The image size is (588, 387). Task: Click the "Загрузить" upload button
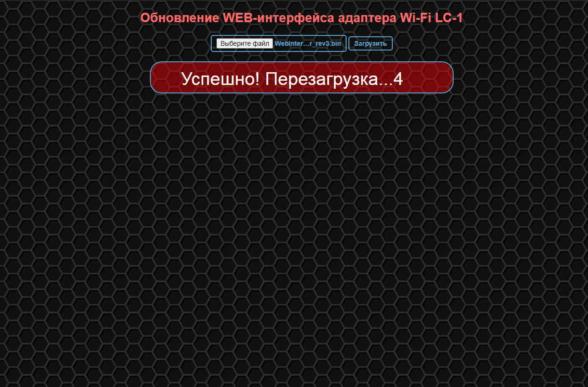coord(371,43)
